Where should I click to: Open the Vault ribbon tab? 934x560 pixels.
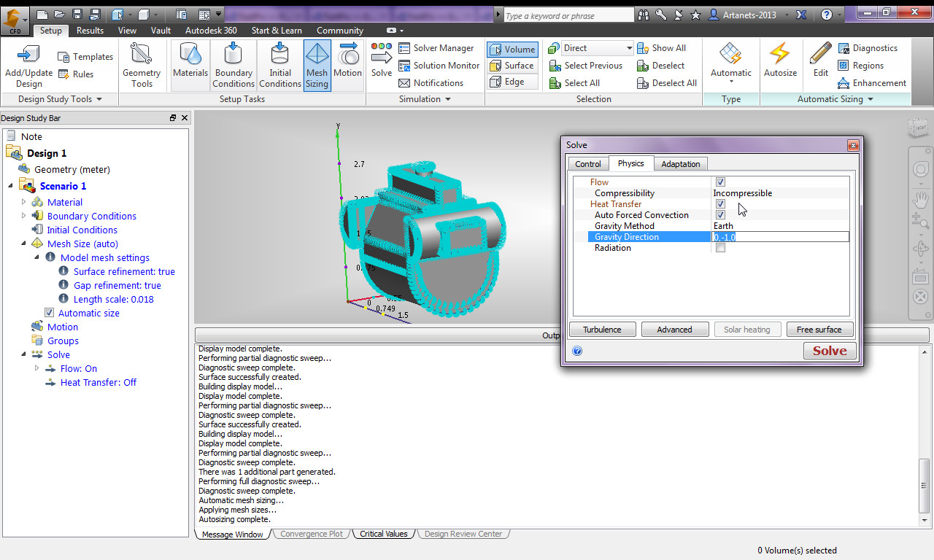pyautogui.click(x=161, y=31)
